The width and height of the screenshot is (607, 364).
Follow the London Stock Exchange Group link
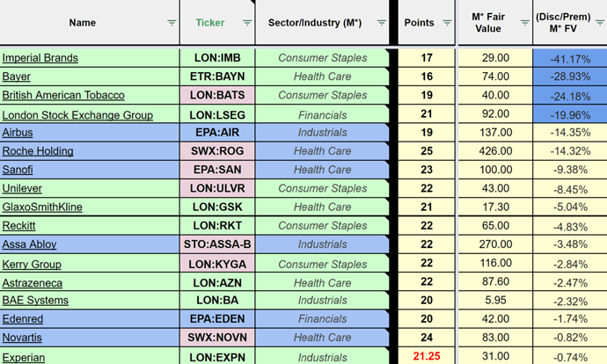pos(77,115)
